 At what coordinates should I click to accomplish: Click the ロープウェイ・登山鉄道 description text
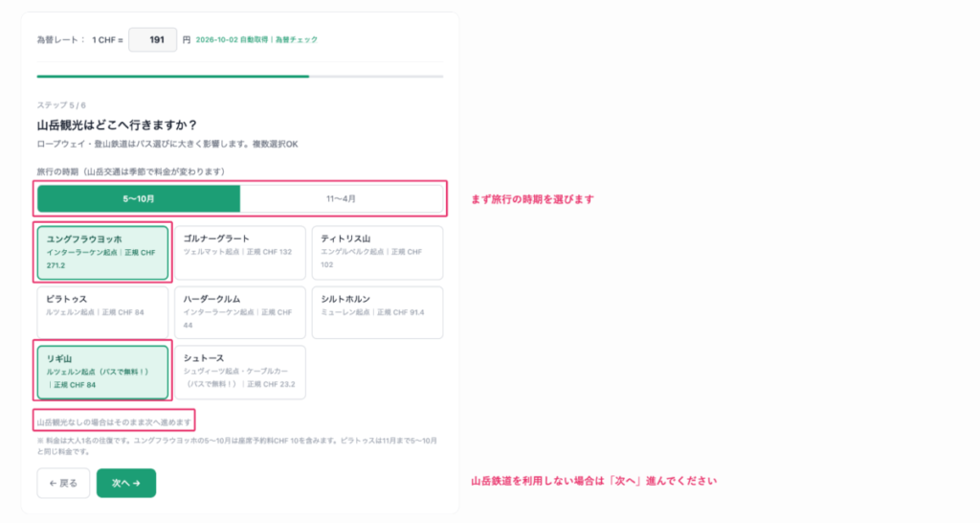tap(167, 144)
